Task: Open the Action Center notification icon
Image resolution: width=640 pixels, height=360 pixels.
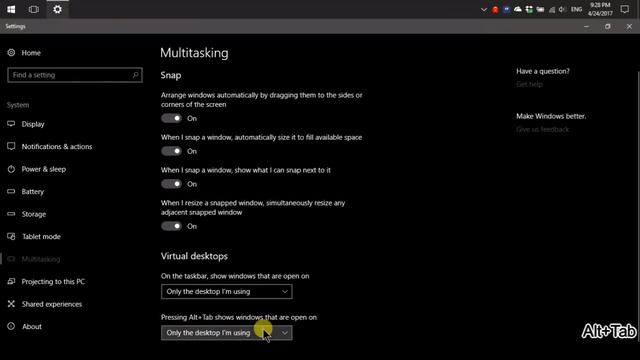Action: 624,9
